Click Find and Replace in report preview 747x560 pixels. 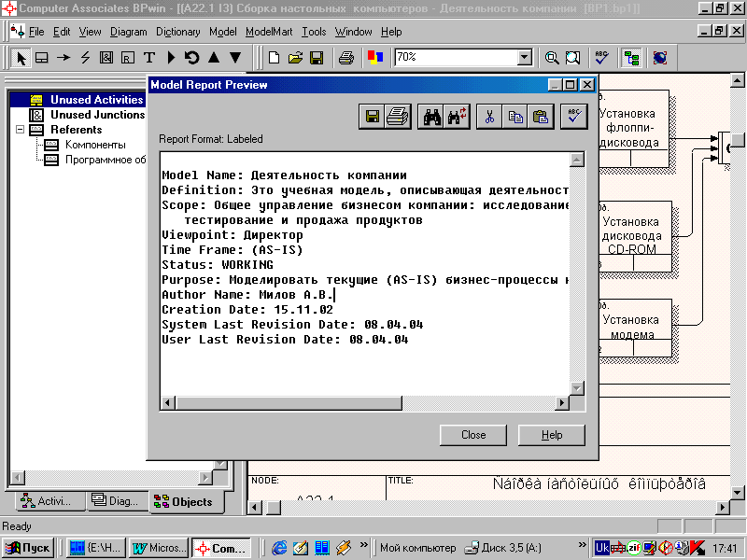(457, 117)
